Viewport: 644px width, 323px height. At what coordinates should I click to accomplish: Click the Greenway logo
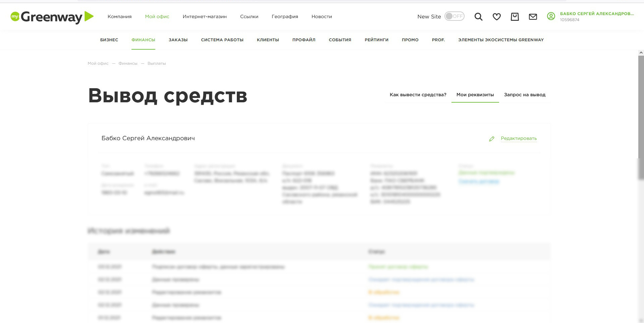[x=50, y=16]
